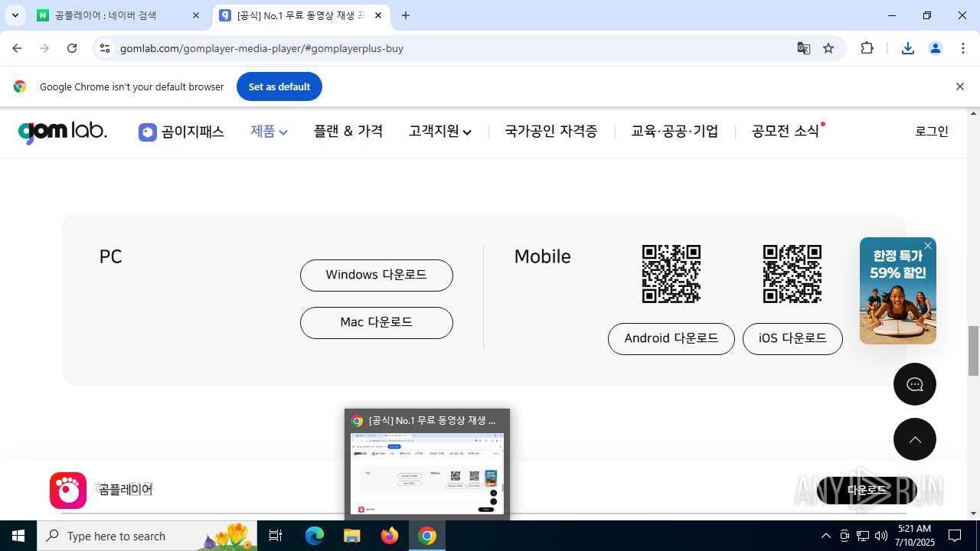
Task: Click the iOS 다운로드 button
Action: point(792,339)
